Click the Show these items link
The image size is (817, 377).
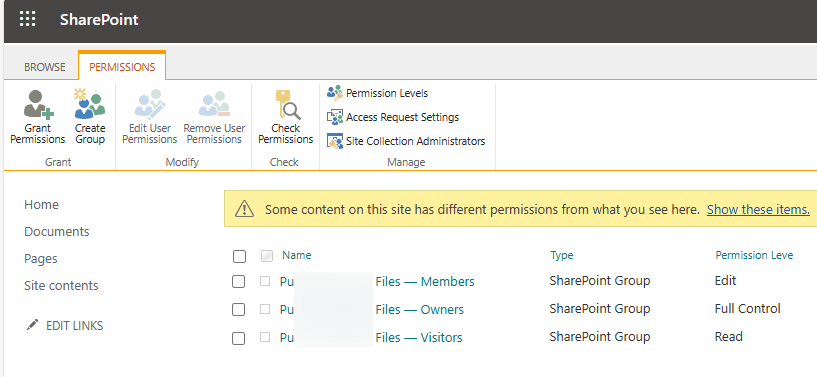pyautogui.click(x=758, y=210)
